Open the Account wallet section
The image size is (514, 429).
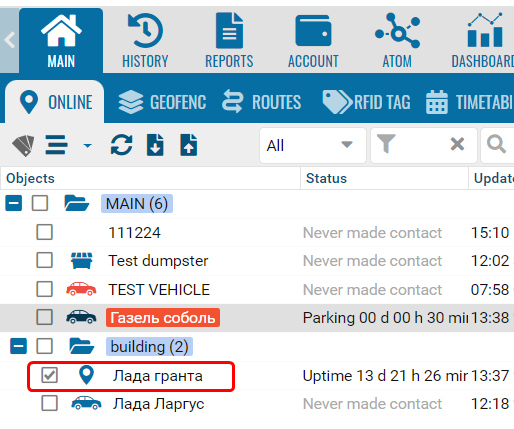click(x=313, y=41)
